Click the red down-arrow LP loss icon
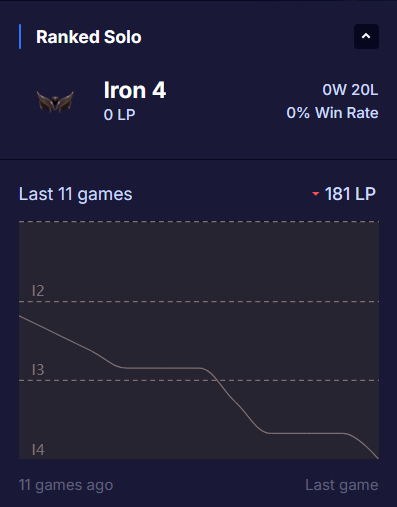Screen dimensions: 397x507 (315, 194)
